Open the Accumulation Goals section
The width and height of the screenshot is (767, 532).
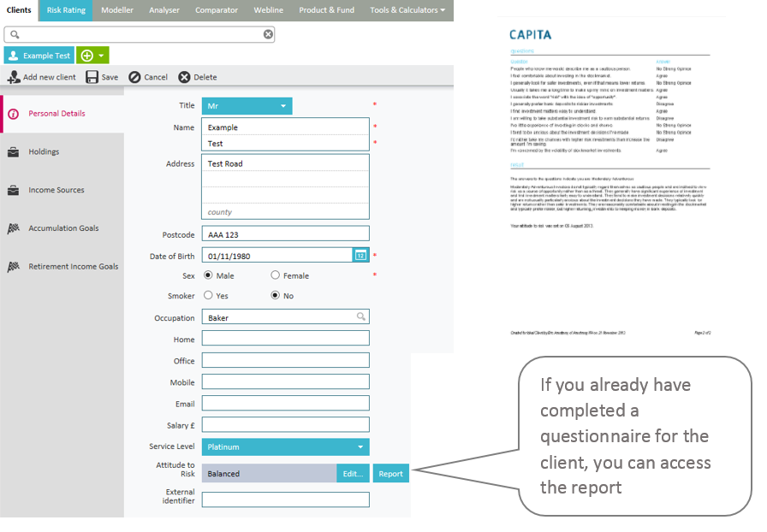(x=62, y=228)
